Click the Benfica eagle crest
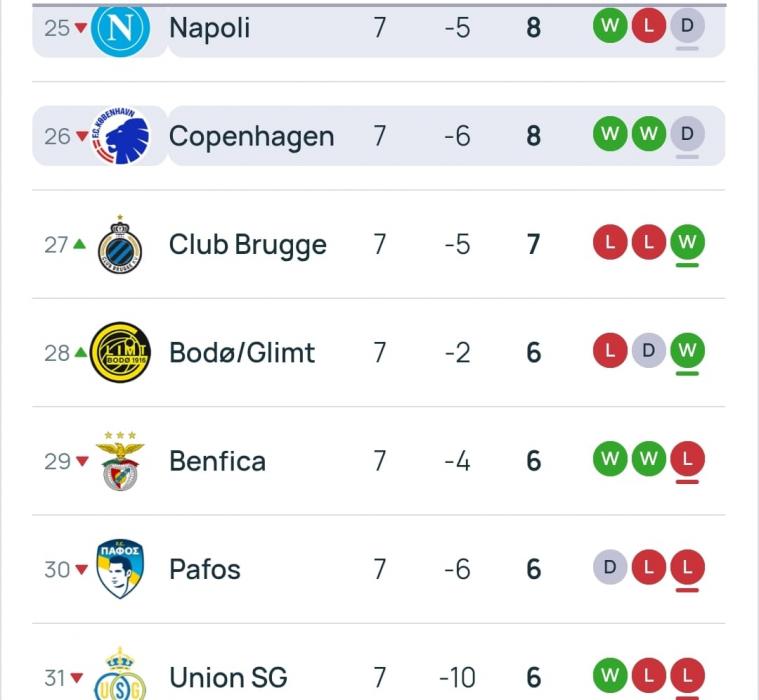Viewport: 759px width, 700px height. [120, 461]
